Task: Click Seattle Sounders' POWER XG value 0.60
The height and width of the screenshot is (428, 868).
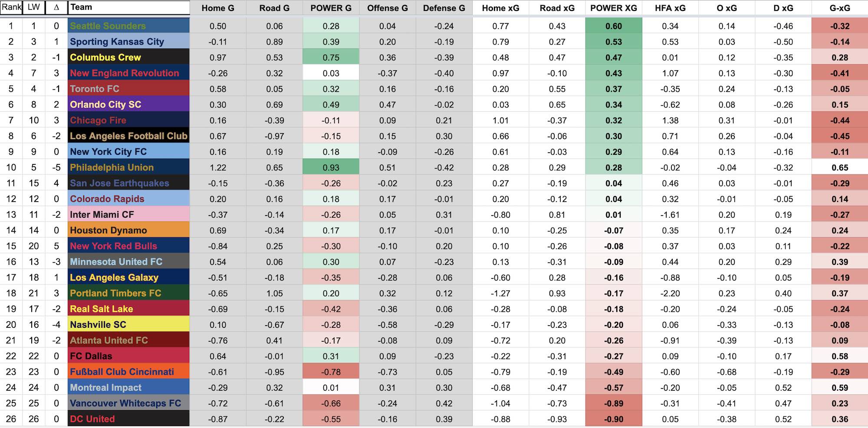Action: coord(614,26)
